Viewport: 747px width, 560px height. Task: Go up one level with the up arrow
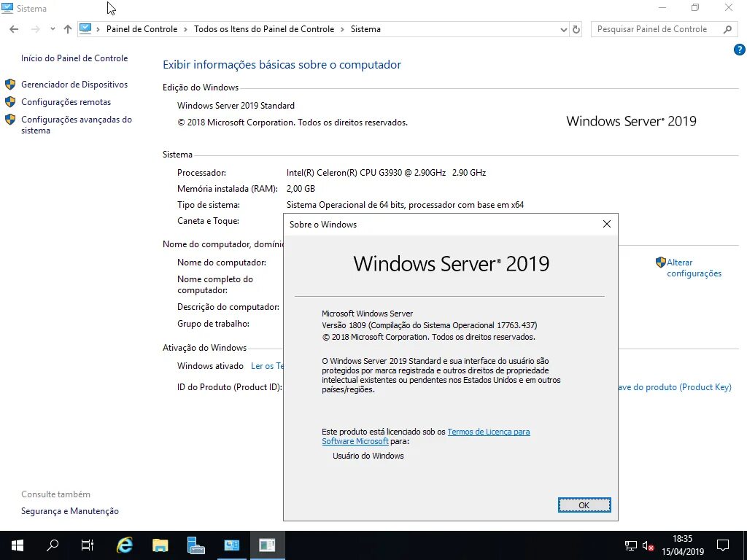[68, 29]
